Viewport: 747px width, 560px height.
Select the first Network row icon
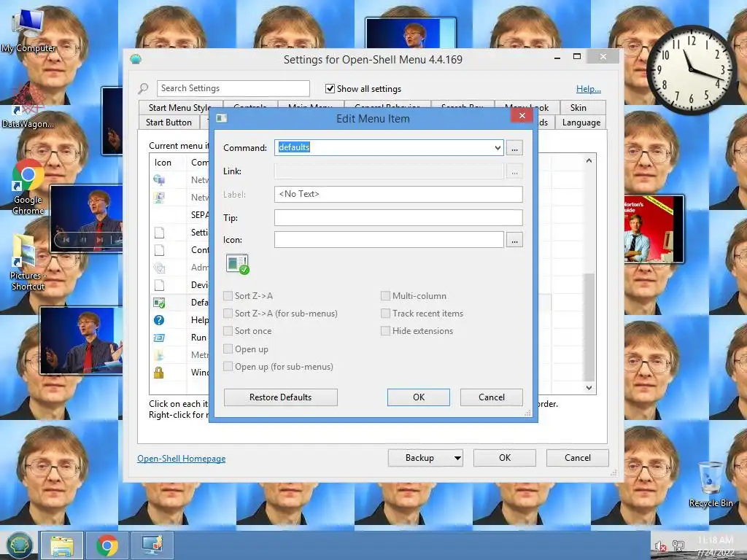click(x=158, y=180)
